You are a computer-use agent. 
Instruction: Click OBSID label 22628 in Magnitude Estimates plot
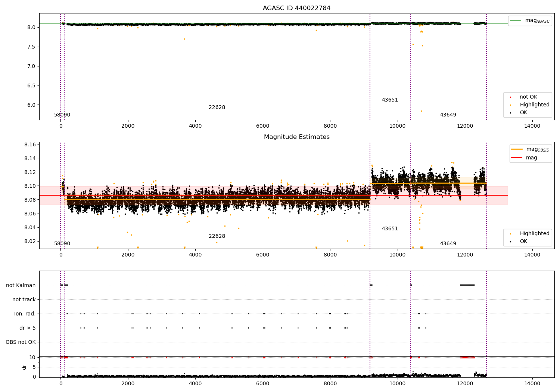217,236
